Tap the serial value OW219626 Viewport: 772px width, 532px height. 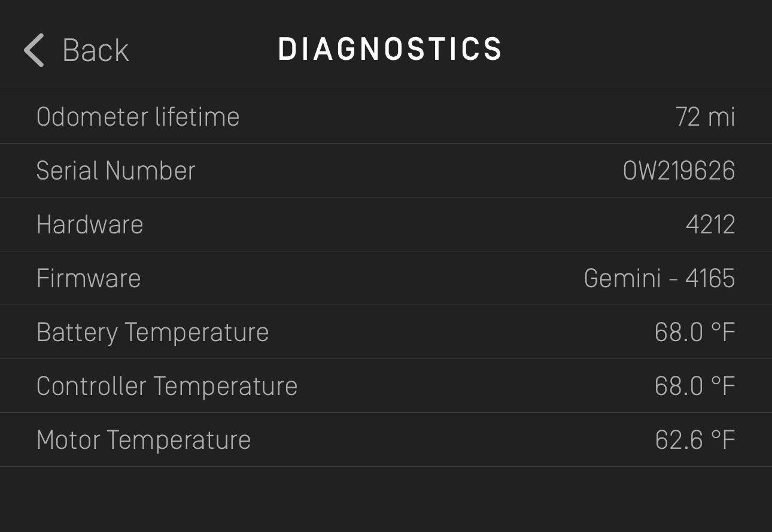679,171
